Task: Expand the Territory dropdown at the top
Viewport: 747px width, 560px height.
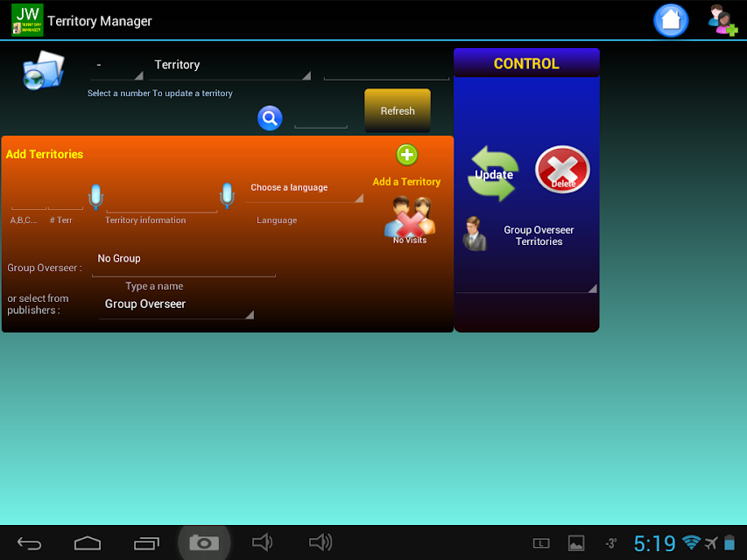Action: [230, 67]
